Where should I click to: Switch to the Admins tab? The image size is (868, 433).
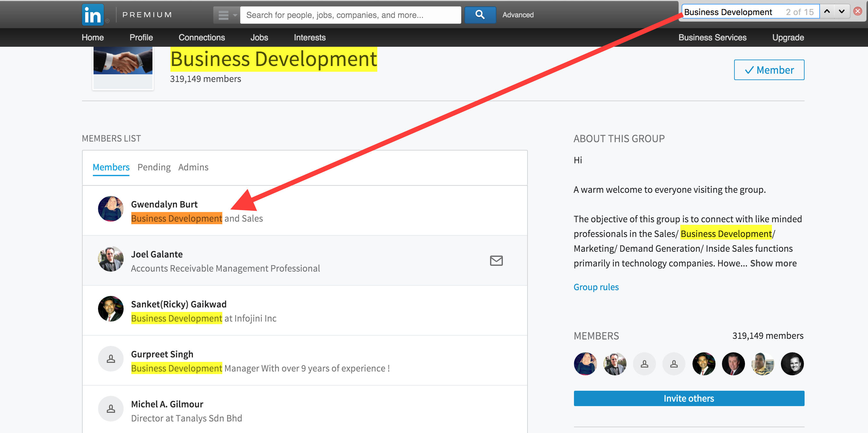click(x=193, y=167)
